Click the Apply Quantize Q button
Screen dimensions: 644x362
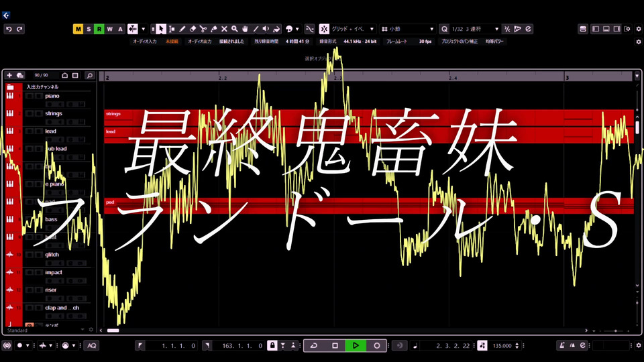click(444, 29)
